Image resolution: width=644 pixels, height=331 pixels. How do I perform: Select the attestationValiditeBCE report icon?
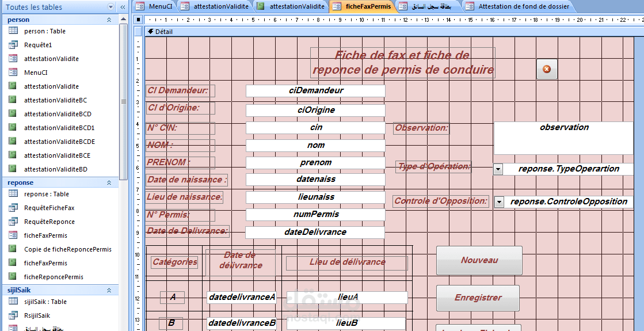(13, 155)
